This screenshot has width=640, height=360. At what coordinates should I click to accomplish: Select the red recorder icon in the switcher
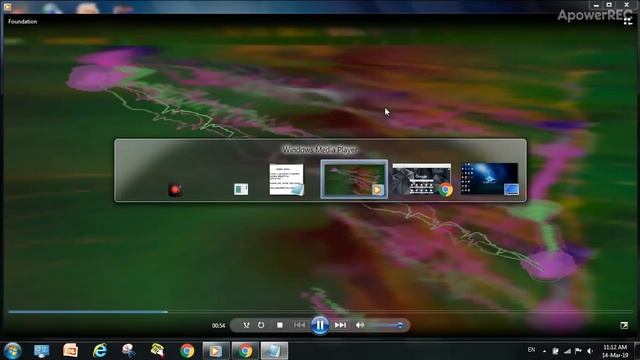pyautogui.click(x=175, y=190)
